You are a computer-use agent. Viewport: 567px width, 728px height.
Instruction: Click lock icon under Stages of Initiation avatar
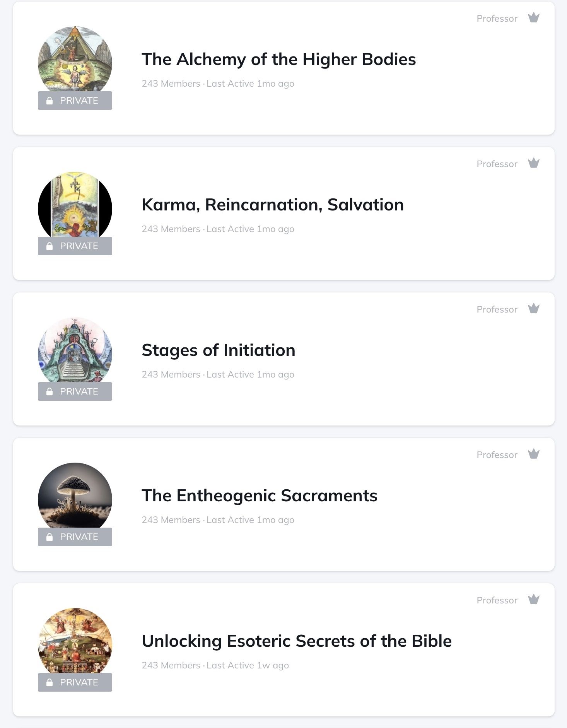coord(50,391)
